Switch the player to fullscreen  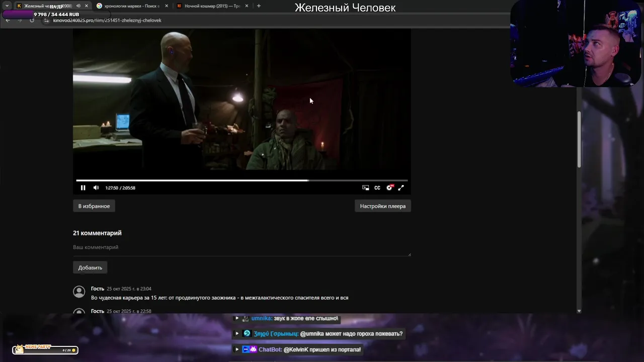coord(401,188)
